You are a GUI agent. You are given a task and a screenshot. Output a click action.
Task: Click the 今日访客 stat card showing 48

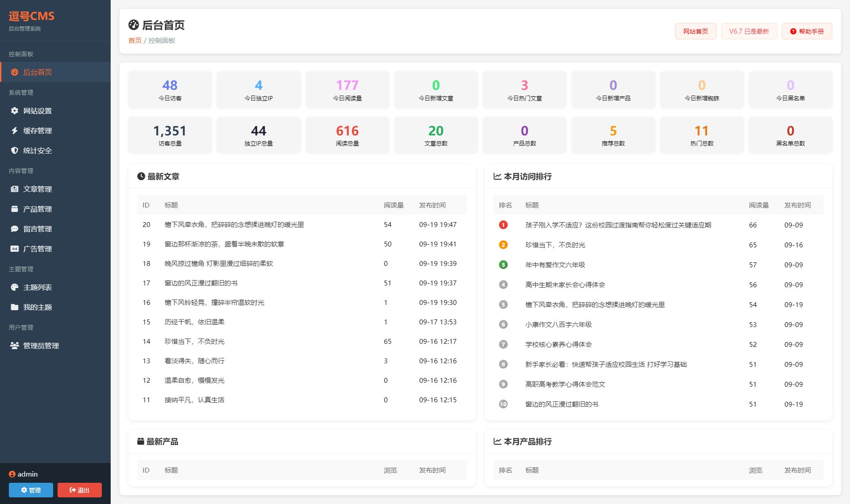(170, 89)
